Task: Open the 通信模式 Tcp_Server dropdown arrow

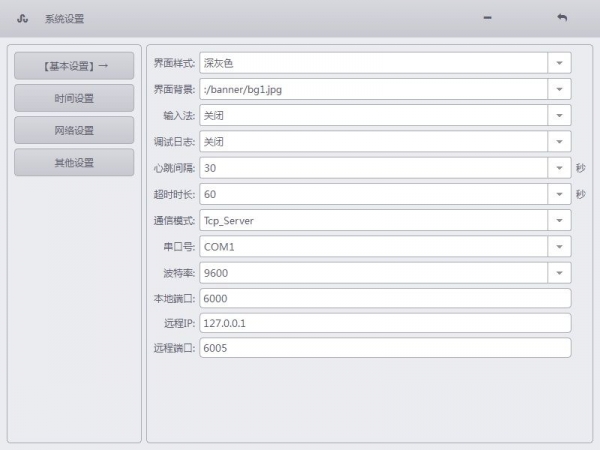Action: click(x=559, y=220)
